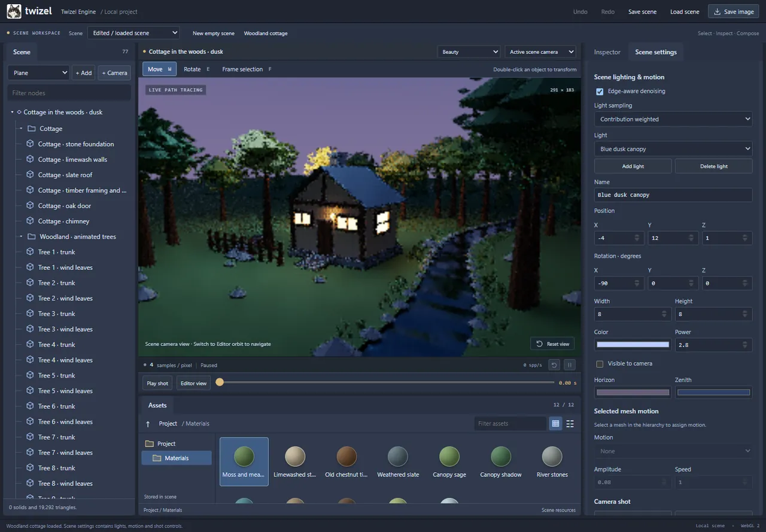Activate the Move tool
Image resolution: width=766 pixels, height=532 pixels.
(159, 69)
